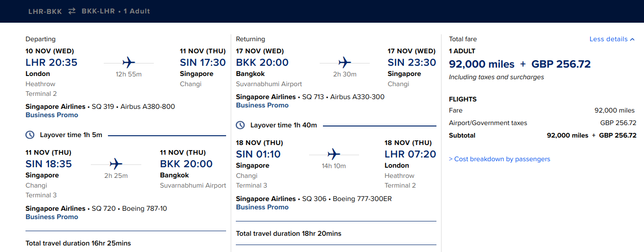
Task: Click the SIN to BKK airplane icon
Action: [116, 164]
